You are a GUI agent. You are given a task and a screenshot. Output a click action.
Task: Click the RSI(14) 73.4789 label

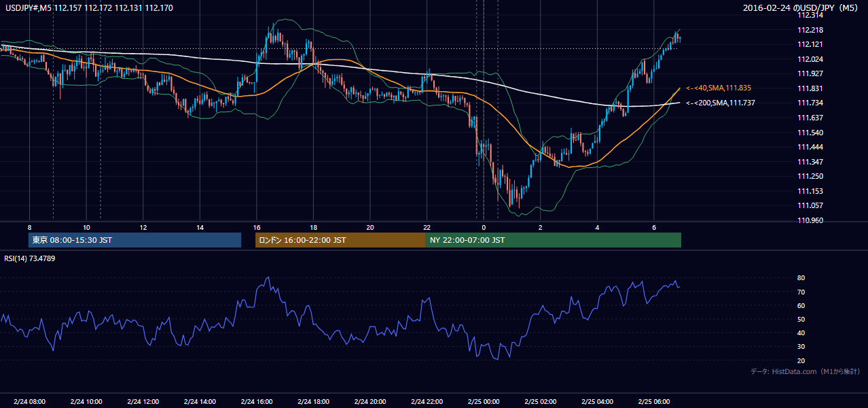point(30,258)
